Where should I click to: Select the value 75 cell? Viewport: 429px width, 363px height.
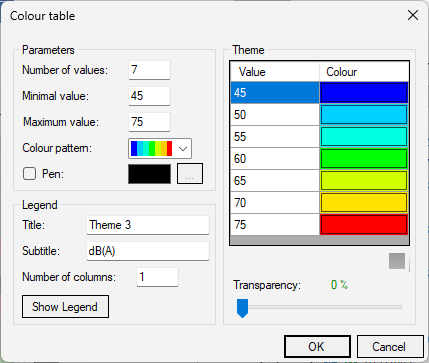(275, 225)
